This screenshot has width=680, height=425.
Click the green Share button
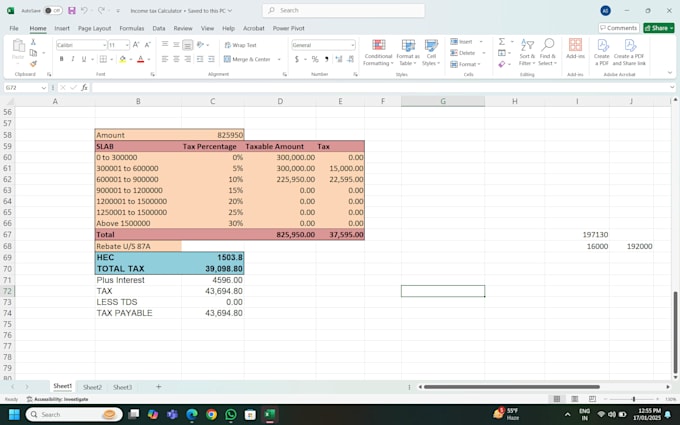pos(658,28)
